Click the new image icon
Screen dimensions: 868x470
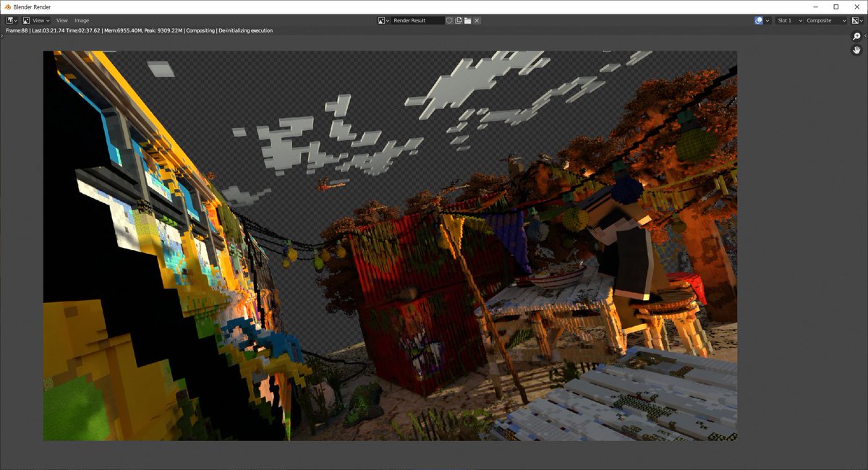(459, 20)
